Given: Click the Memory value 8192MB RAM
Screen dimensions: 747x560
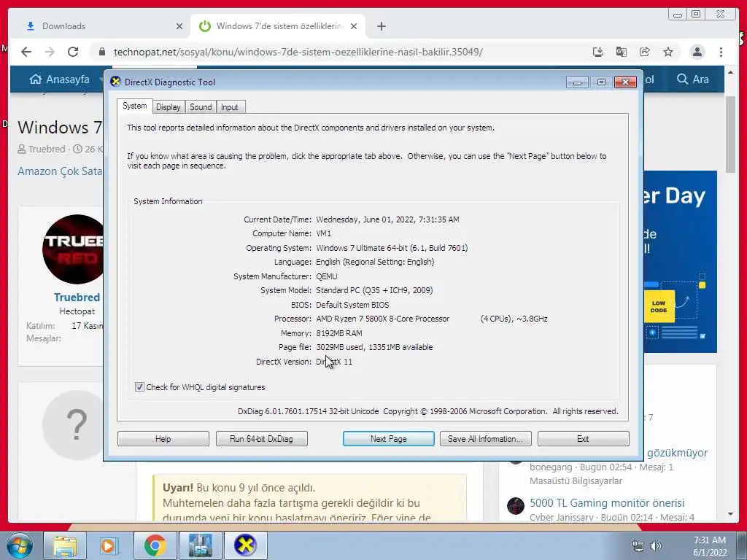Looking at the screenshot, I should click(x=338, y=332).
